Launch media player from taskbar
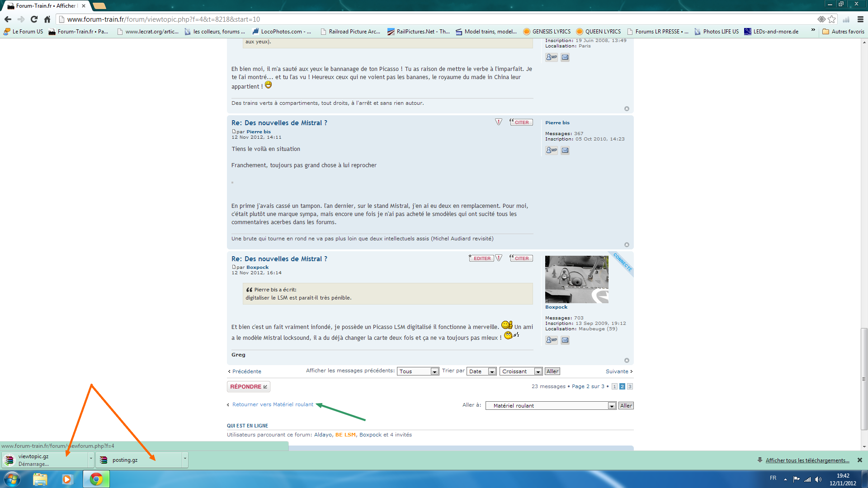The image size is (868, 488). [67, 479]
